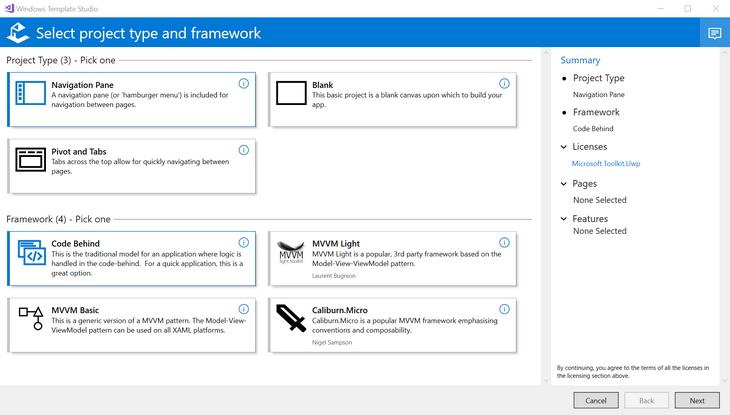
Task: Click 'None Selected' under Pages
Action: [x=600, y=200]
